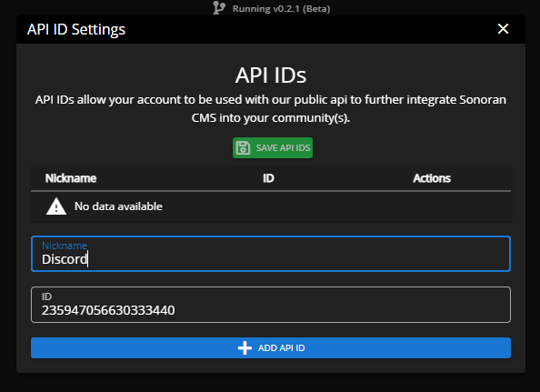Click the API IDs description paragraph

(271, 109)
